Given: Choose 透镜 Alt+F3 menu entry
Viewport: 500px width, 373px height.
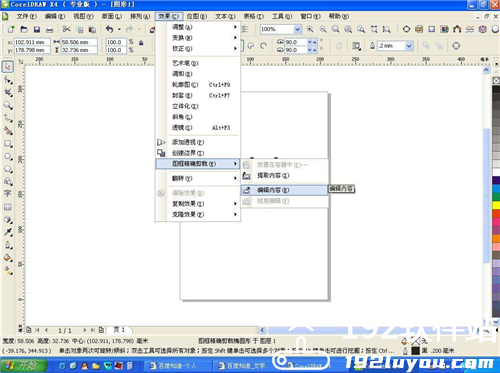Looking at the screenshot, I should click(x=198, y=128).
